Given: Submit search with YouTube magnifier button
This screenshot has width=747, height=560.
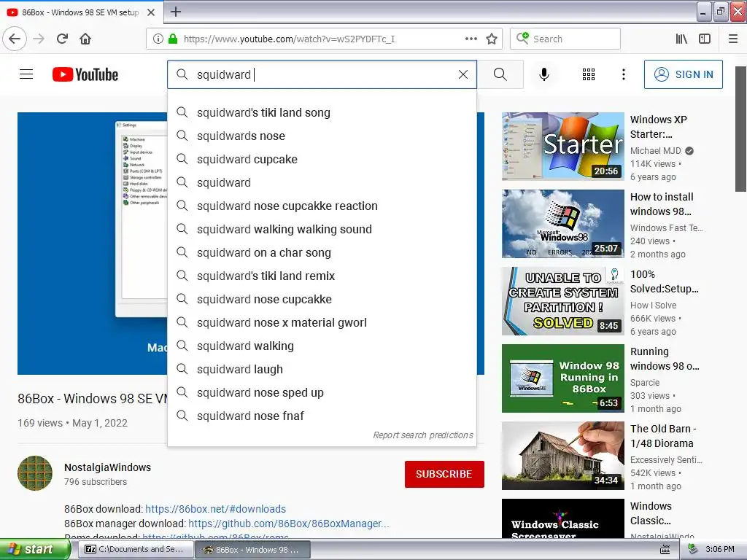Looking at the screenshot, I should pyautogui.click(x=500, y=74).
